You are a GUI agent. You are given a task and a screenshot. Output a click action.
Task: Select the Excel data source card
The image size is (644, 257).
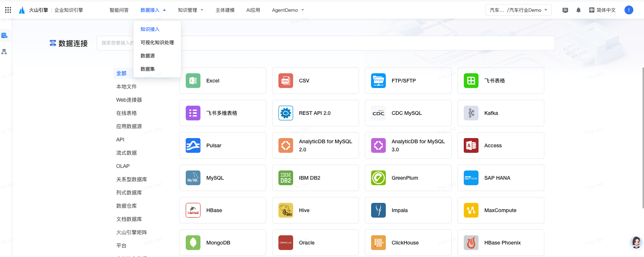click(x=223, y=81)
